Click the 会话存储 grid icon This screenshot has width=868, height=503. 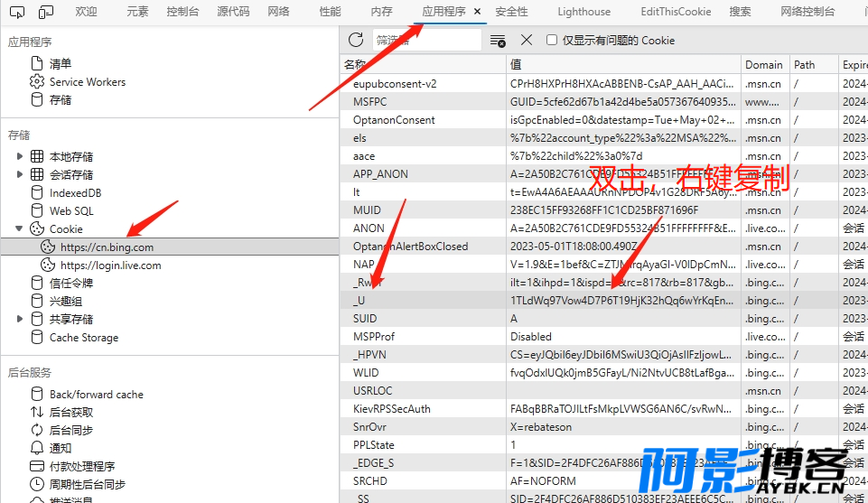point(37,175)
